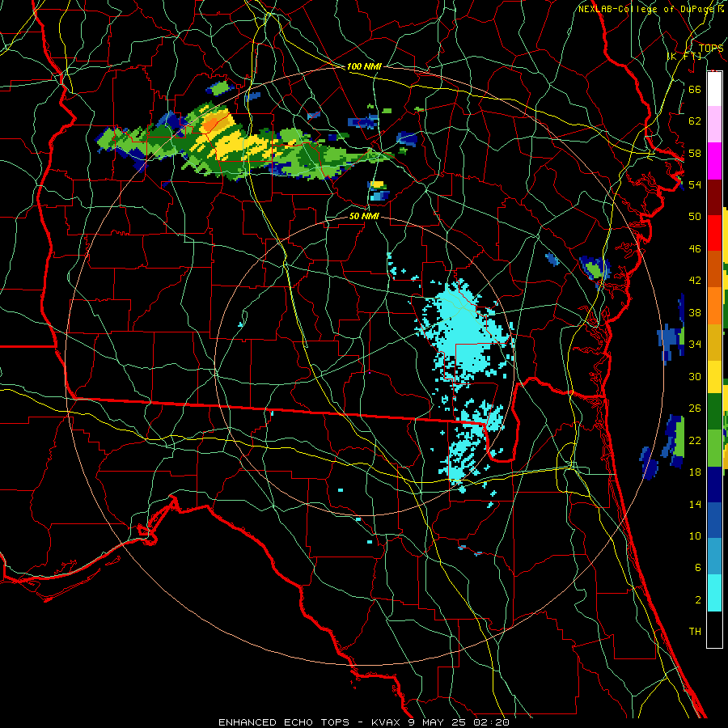Click the 38 value on the scale
728x728 pixels.
click(695, 312)
